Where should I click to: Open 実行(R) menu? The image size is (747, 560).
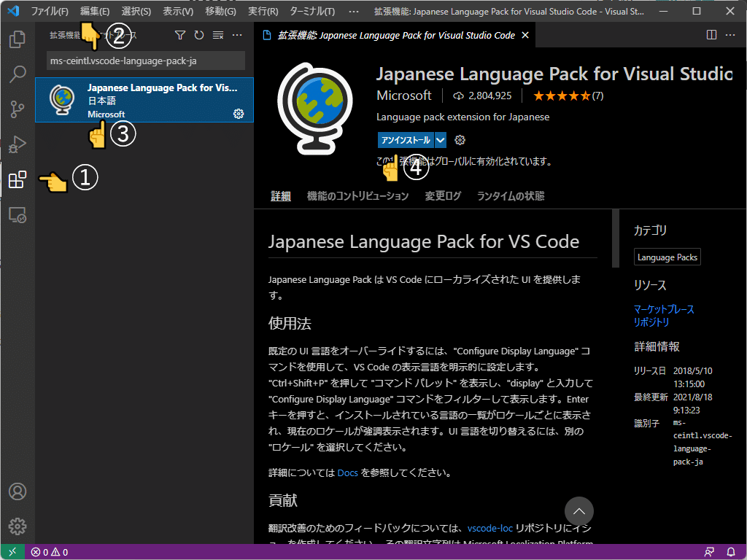point(263,11)
